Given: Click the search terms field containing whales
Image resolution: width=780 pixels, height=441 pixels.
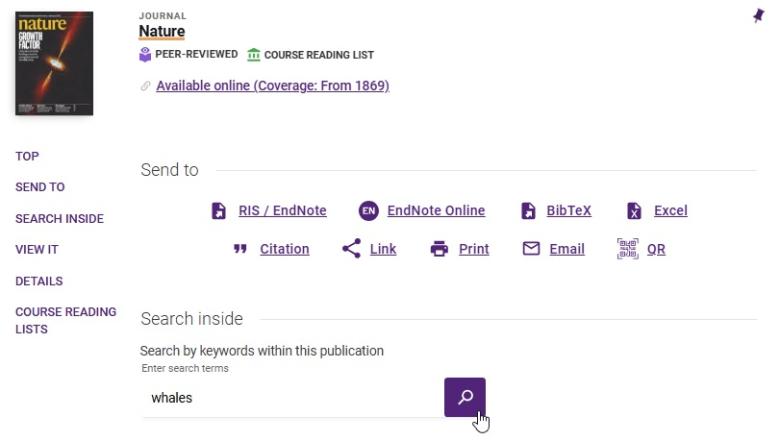Looking at the screenshot, I should pos(292,398).
